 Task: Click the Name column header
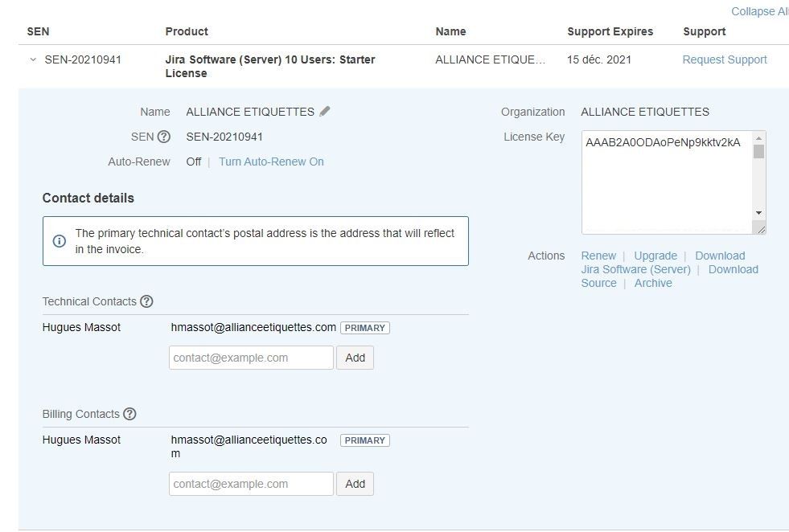tap(451, 31)
